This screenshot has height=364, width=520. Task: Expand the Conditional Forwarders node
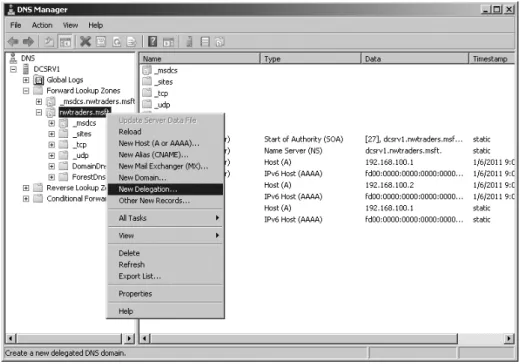click(x=26, y=199)
